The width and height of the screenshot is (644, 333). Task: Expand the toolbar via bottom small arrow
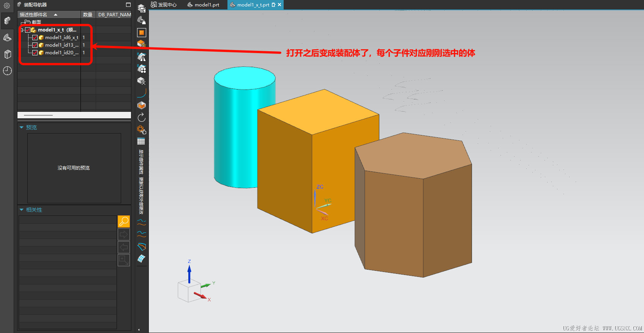coord(139,330)
